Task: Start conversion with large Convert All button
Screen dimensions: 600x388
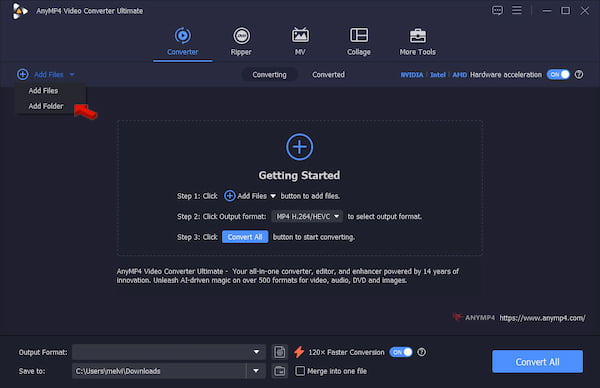Action: tap(537, 362)
